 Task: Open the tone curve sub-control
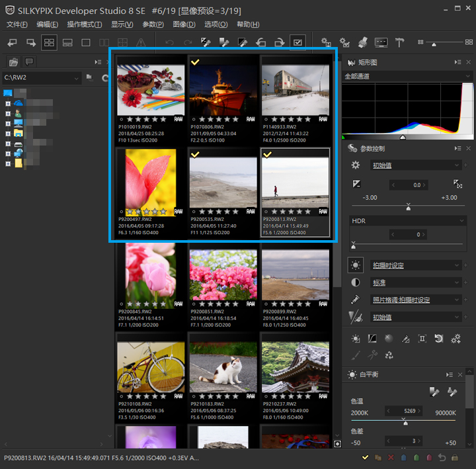pyautogui.click(x=372, y=339)
